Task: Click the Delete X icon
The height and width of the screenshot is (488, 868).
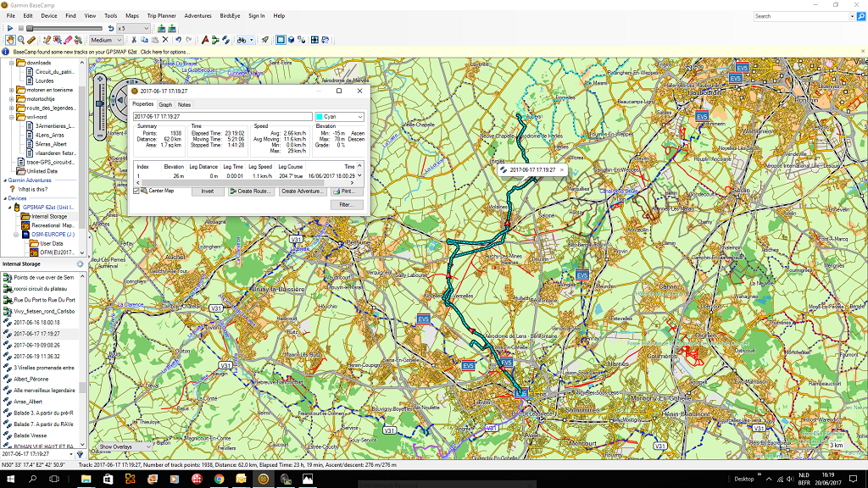Action: (x=165, y=40)
